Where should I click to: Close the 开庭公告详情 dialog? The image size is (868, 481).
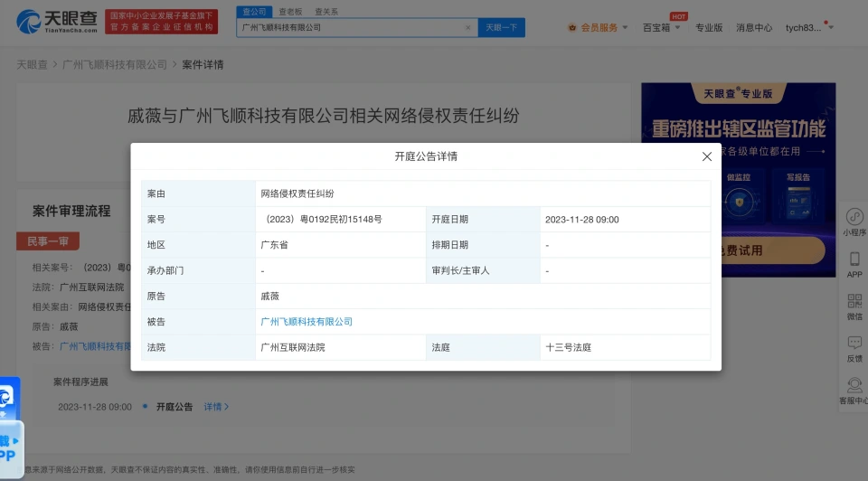click(x=706, y=156)
